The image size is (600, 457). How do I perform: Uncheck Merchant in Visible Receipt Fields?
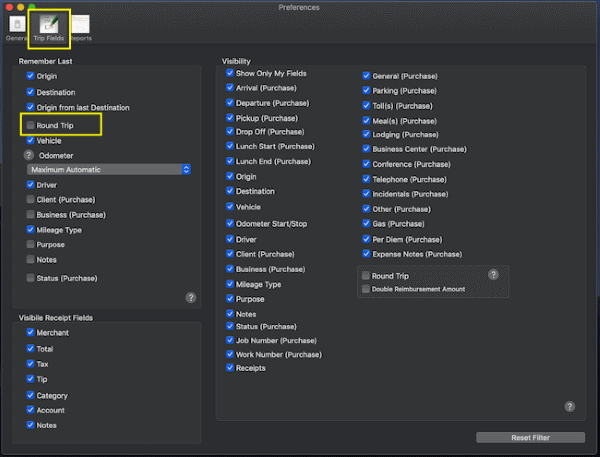pos(30,333)
